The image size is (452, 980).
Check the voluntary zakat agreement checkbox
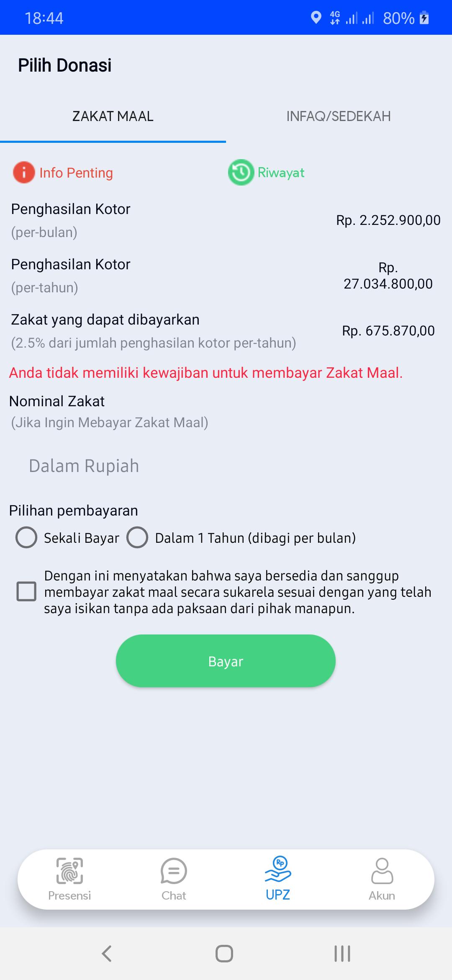point(26,591)
